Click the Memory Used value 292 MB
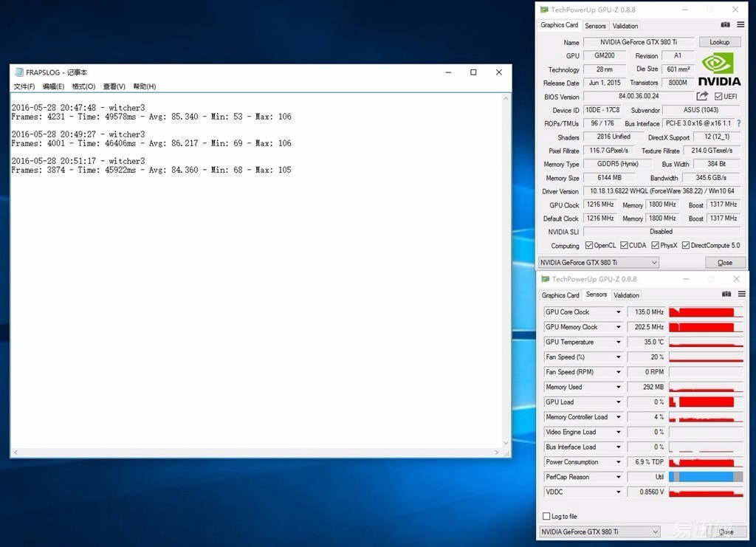The image size is (756, 547). point(646,387)
